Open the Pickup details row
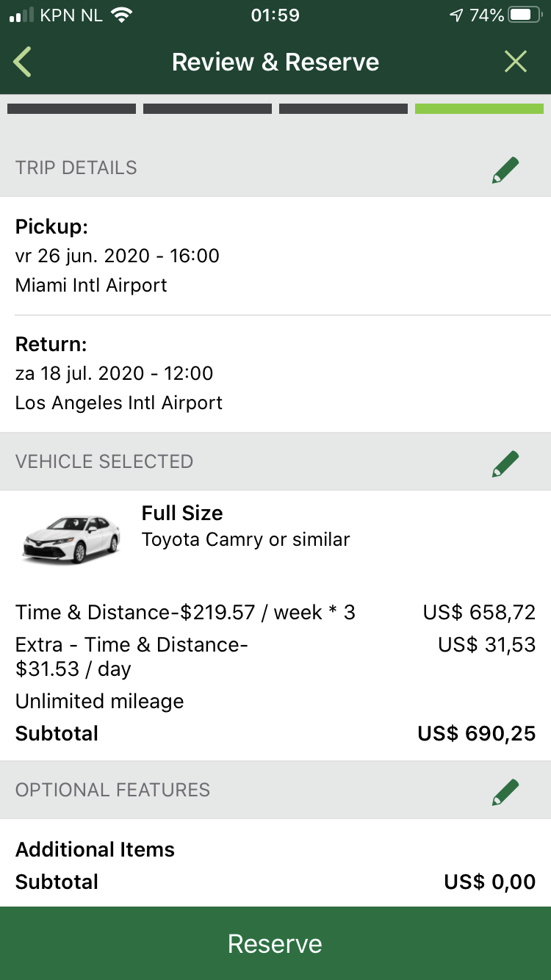The height and width of the screenshot is (980, 551). tap(275, 256)
